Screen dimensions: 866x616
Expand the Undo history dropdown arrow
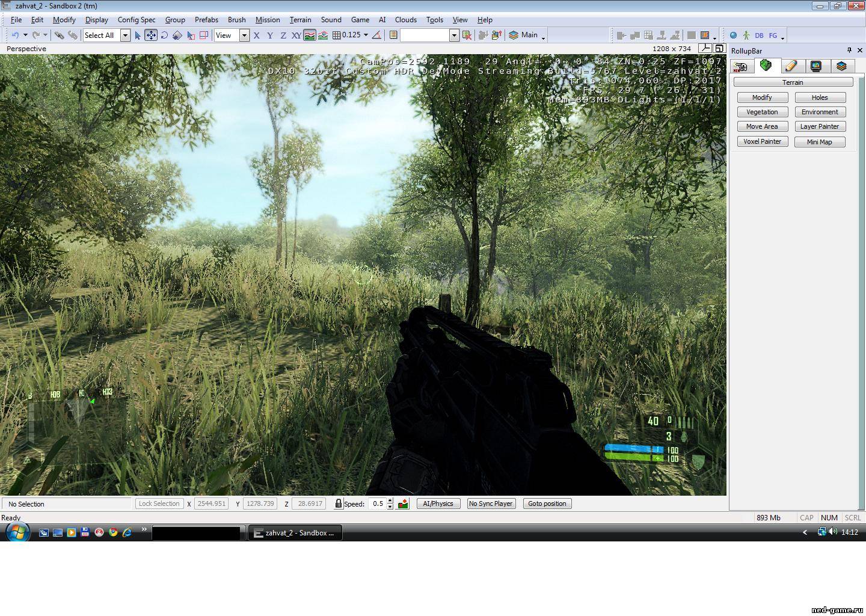[25, 35]
